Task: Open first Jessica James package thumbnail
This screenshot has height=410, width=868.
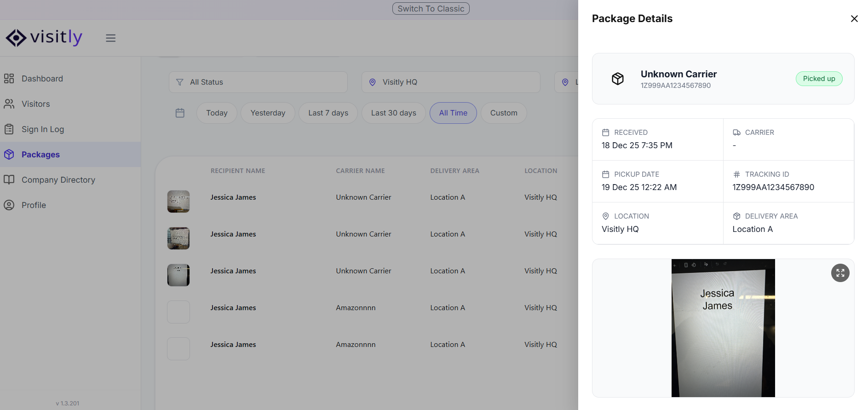Action: click(178, 202)
